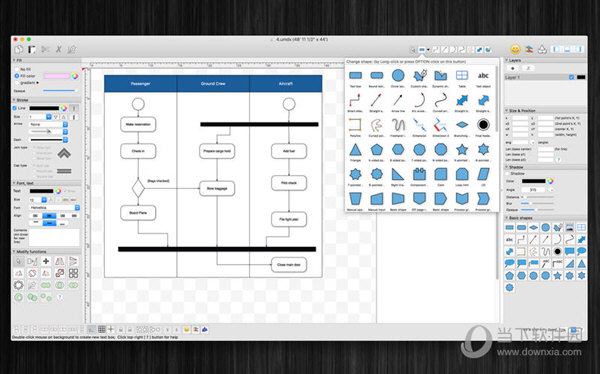Screen dimensions: 600x374
Task: Click the plus icon in Modify functions
Action: click(x=46, y=261)
